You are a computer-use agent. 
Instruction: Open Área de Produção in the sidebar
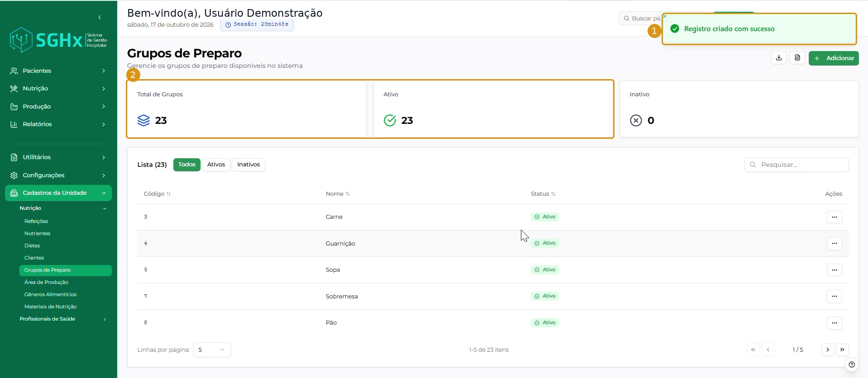[x=46, y=282]
